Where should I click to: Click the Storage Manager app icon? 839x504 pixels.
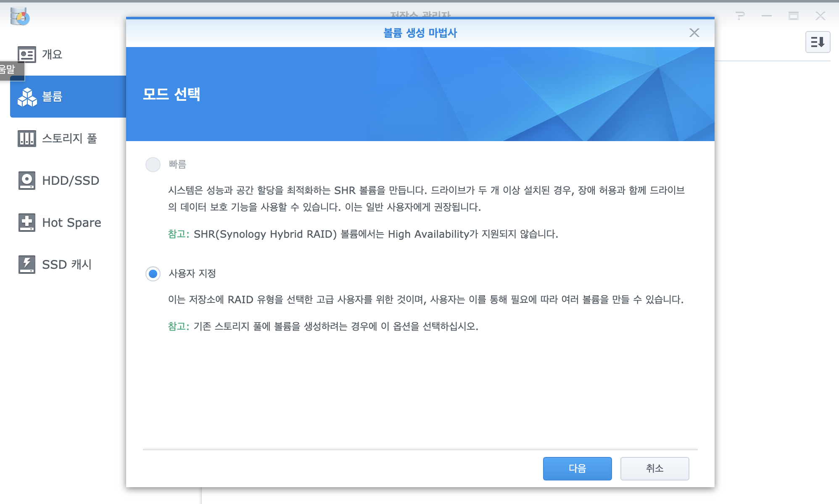20,17
